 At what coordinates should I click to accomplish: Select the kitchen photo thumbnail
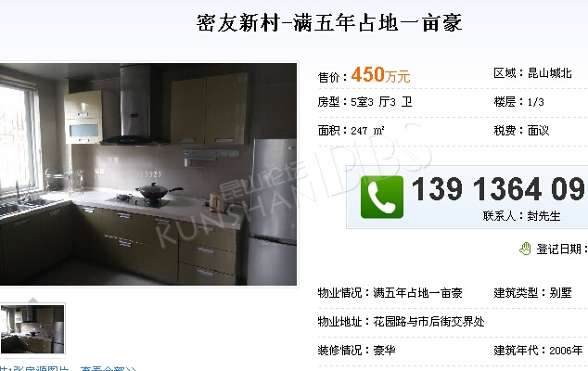click(32, 329)
